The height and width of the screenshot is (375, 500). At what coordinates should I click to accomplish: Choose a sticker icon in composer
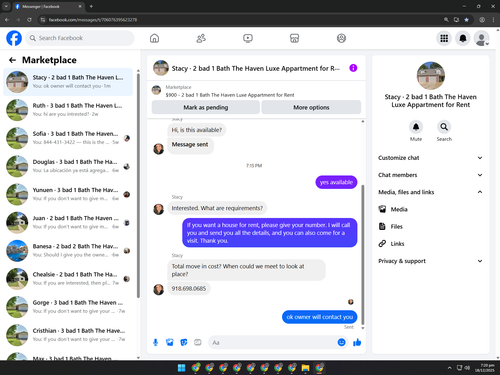184,342
